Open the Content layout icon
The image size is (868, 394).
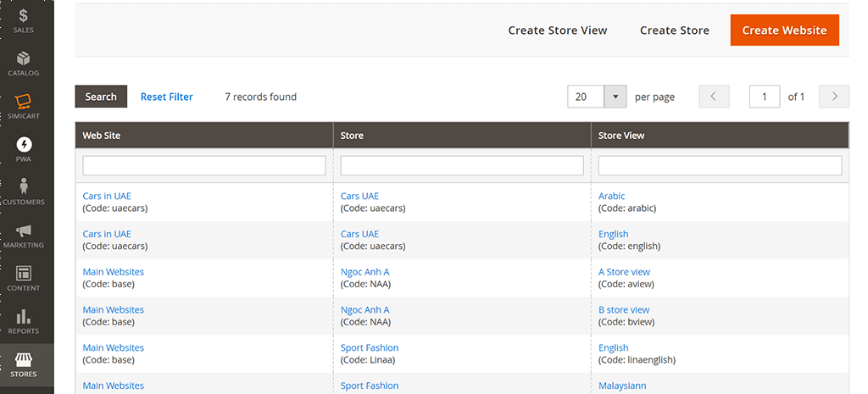tap(24, 274)
